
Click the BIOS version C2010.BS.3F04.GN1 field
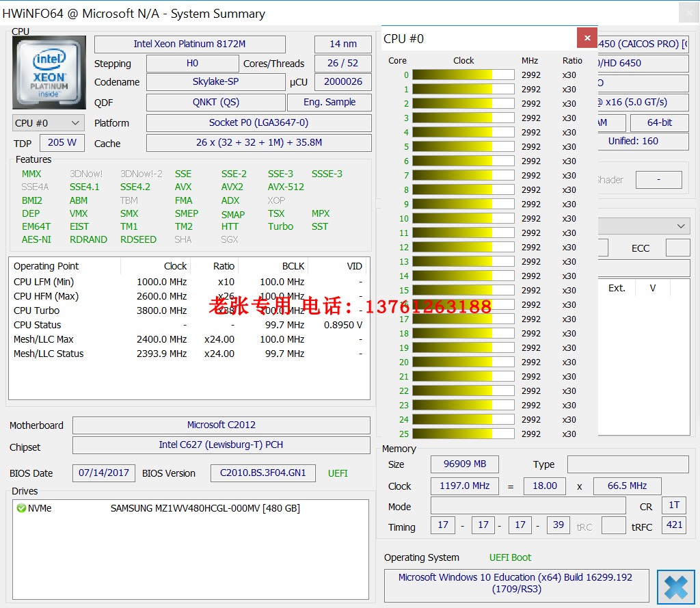coord(263,473)
